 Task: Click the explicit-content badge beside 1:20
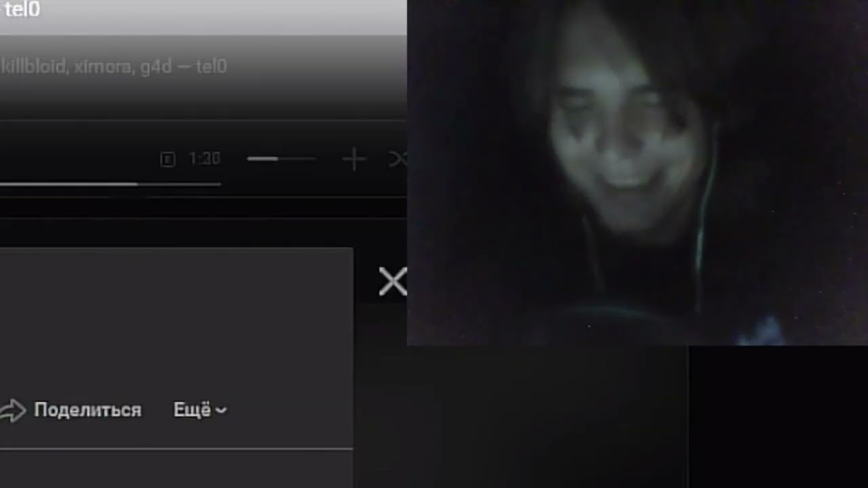coord(167,160)
